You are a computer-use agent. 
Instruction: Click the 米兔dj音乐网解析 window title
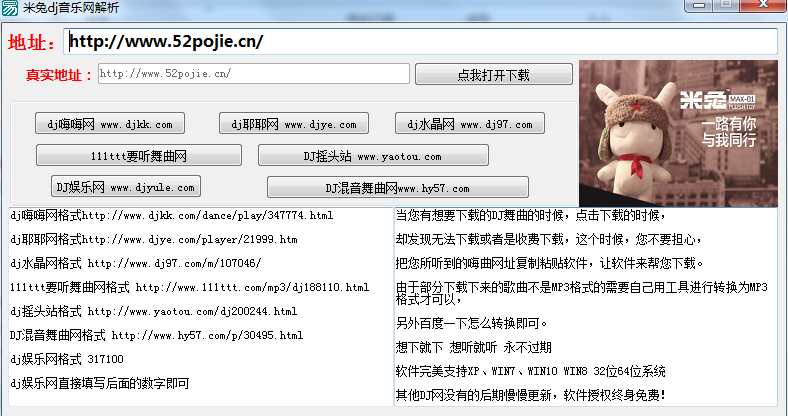[71, 8]
